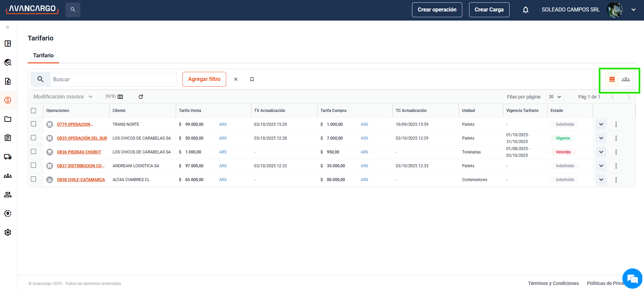Switch to grouped-by-client view icon

click(x=625, y=79)
